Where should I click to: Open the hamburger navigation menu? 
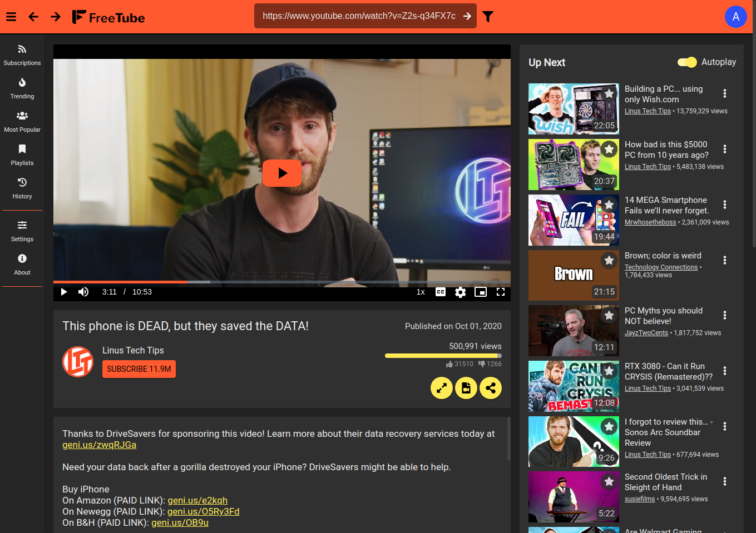tap(11, 17)
